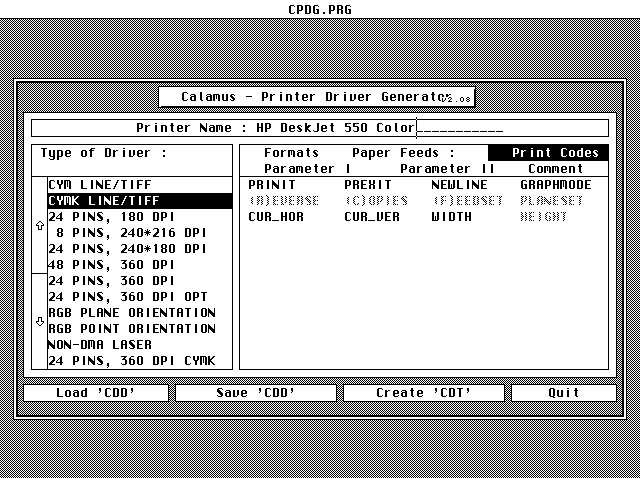Click the up arrow in driver list scrollbar
640x478 pixels.
point(40,225)
